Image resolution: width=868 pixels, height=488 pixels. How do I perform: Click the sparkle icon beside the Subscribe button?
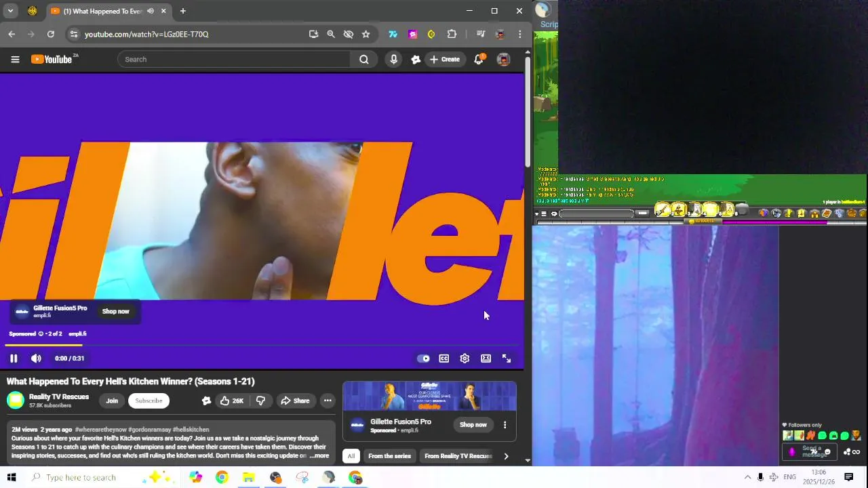pyautogui.click(x=206, y=401)
